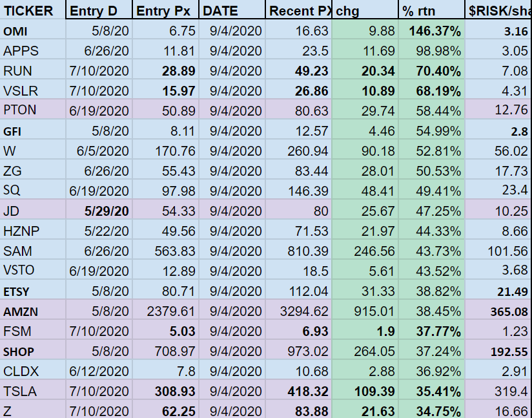Select the VSTO ticker cell
The height and width of the screenshot is (418, 532).
(32, 269)
